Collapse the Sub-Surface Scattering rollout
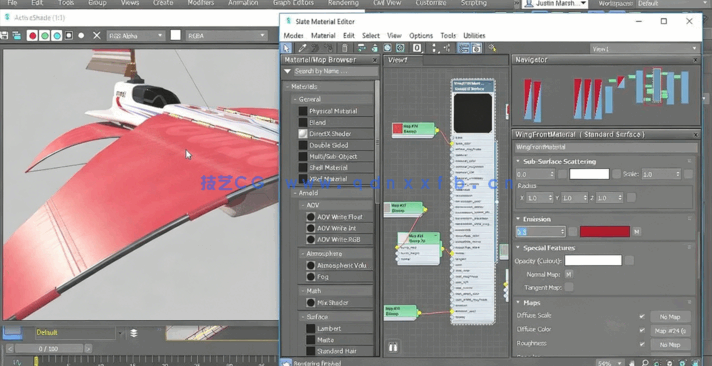The height and width of the screenshot is (366, 712). tap(518, 162)
